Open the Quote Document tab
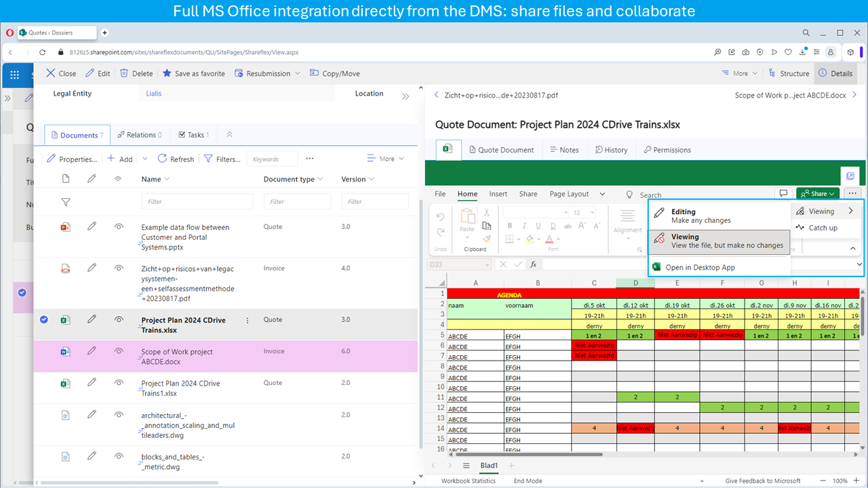Screen dimensions: 868x488 501,150
